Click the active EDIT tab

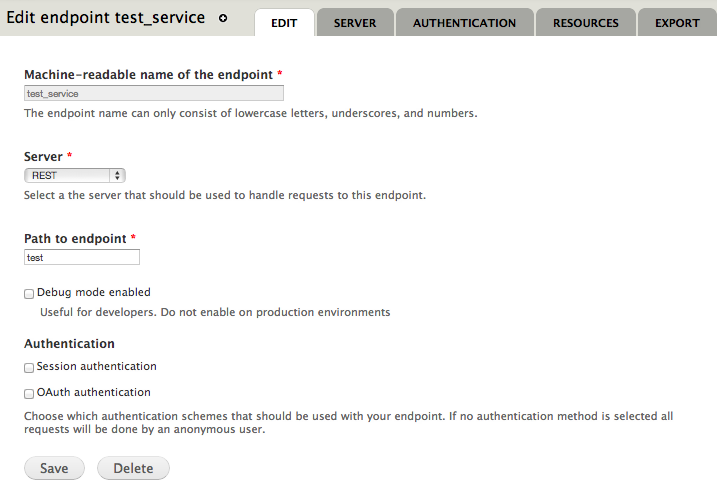[x=284, y=22]
